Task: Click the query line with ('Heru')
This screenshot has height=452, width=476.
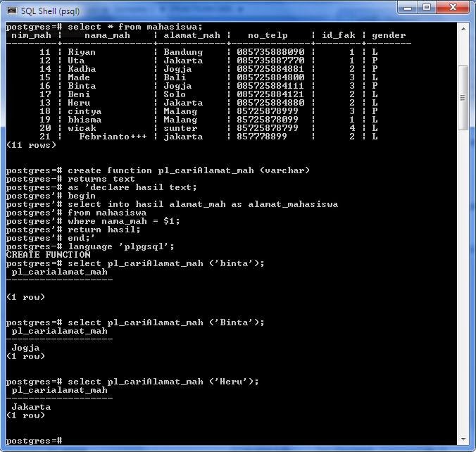Action: click(132, 382)
